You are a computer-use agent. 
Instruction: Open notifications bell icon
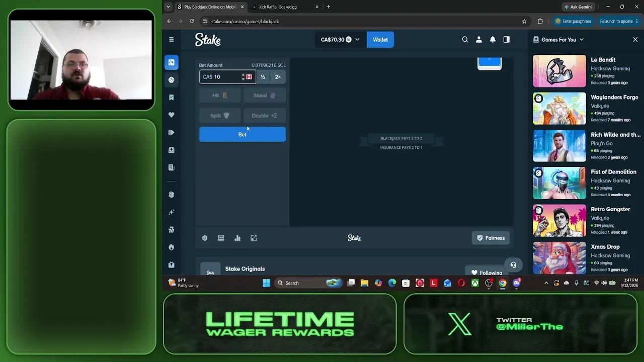tap(493, 40)
